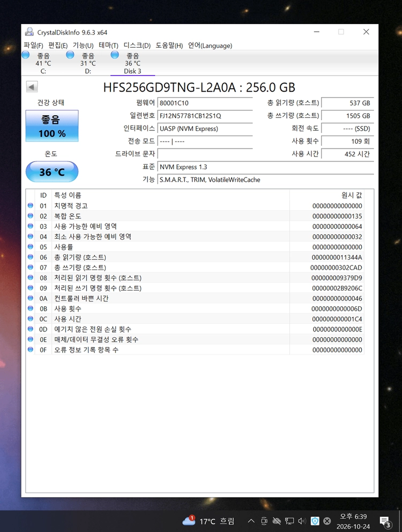Screen dimensions: 402x532
Task: Click the features field with S.M.A.R.T., TRIM
Action: (266, 180)
